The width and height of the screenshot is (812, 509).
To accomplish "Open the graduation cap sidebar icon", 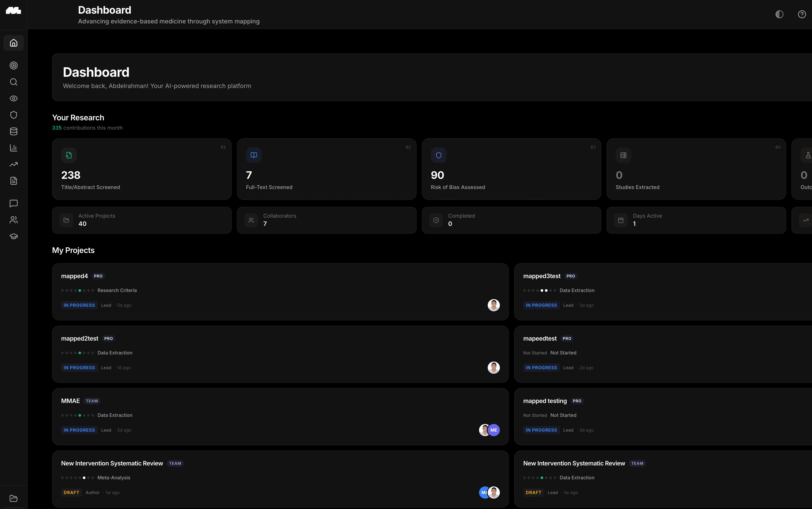I will (13, 236).
